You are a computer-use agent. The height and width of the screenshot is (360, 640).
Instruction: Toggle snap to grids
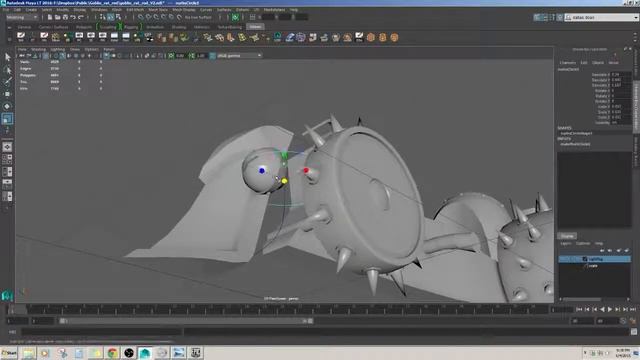(140, 17)
